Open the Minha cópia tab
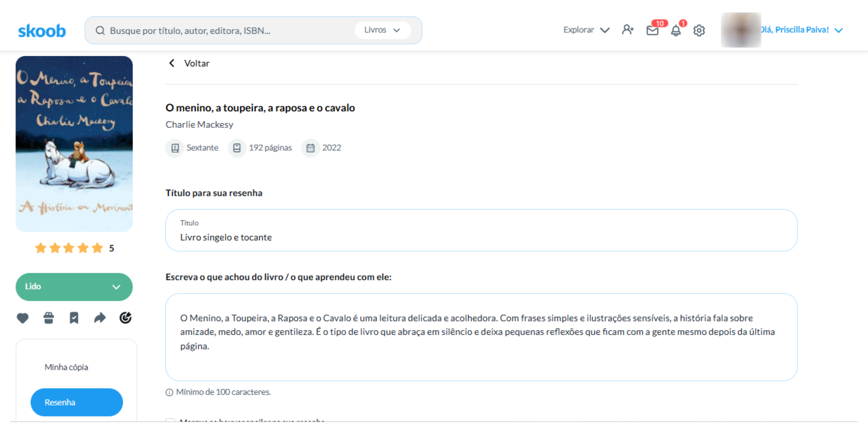 pos(66,367)
